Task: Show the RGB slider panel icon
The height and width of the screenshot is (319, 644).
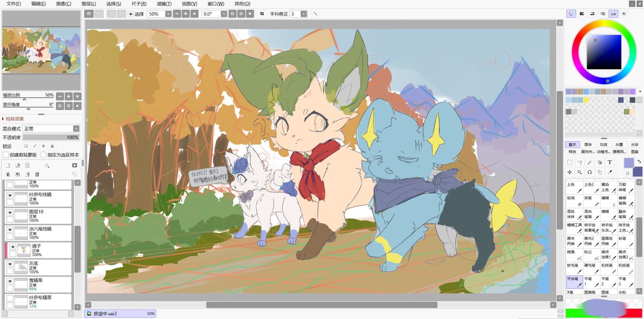Action: (582, 13)
